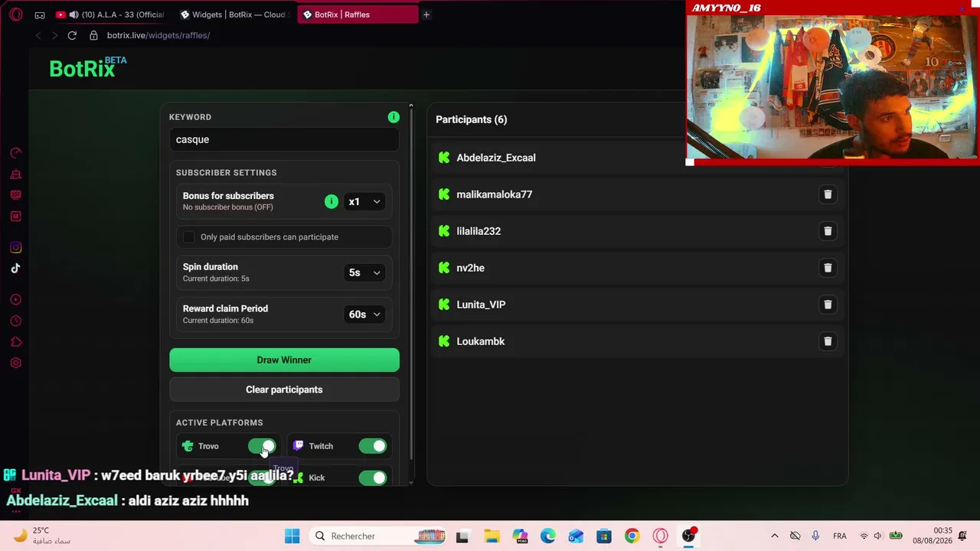Open the weather widget showing 25°C
The width and height of the screenshot is (980, 551).
pyautogui.click(x=41, y=536)
